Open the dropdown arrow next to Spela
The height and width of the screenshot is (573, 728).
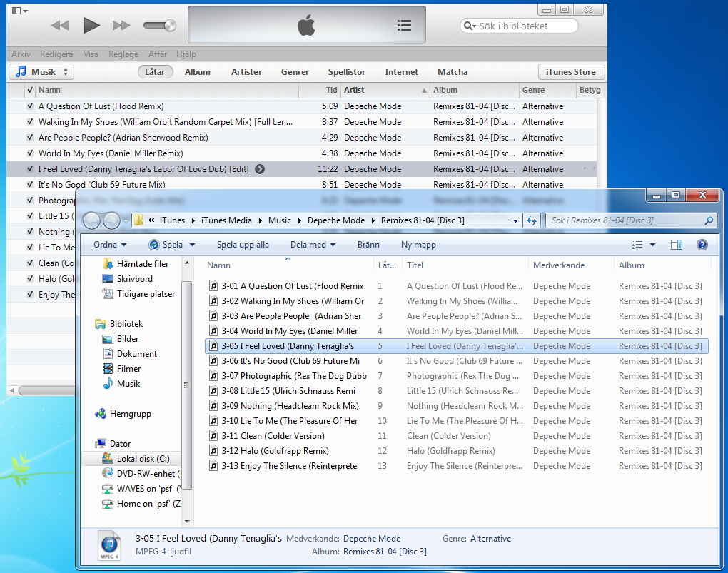(x=192, y=245)
